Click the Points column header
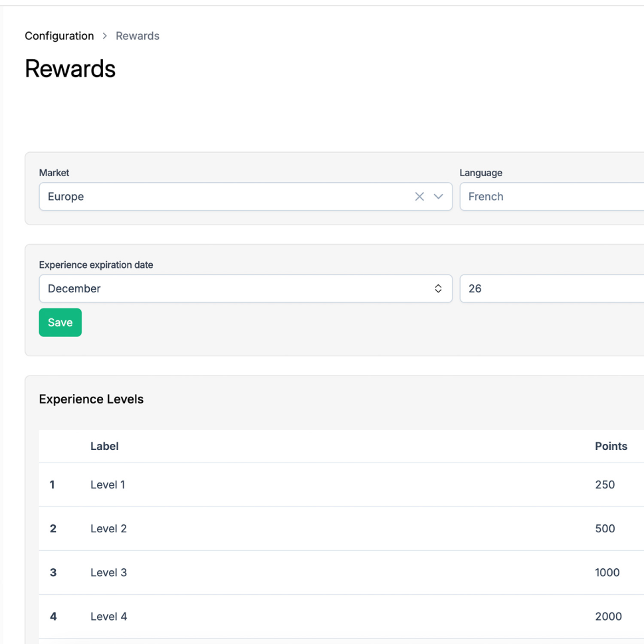The width and height of the screenshot is (644, 644). (611, 446)
